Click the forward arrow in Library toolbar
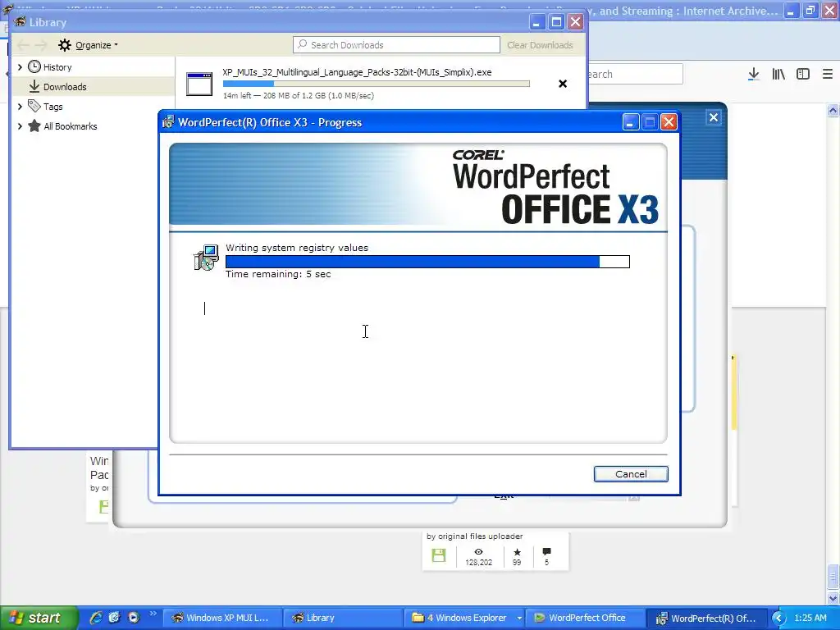This screenshot has height=630, width=840. [41, 45]
